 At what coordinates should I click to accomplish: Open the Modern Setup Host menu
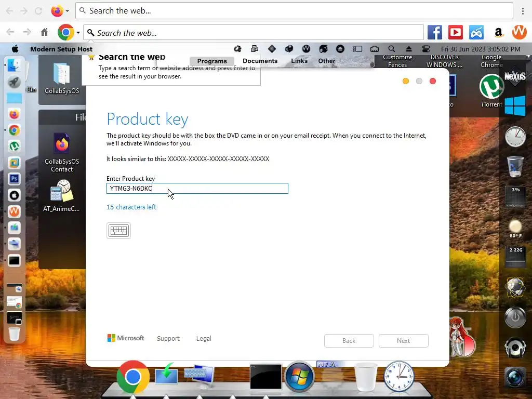pos(61,49)
